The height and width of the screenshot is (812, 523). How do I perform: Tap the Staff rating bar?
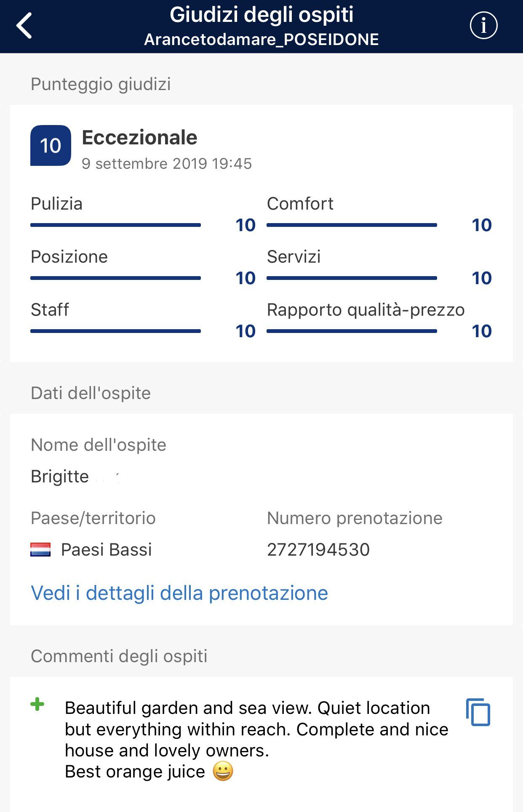point(115,331)
